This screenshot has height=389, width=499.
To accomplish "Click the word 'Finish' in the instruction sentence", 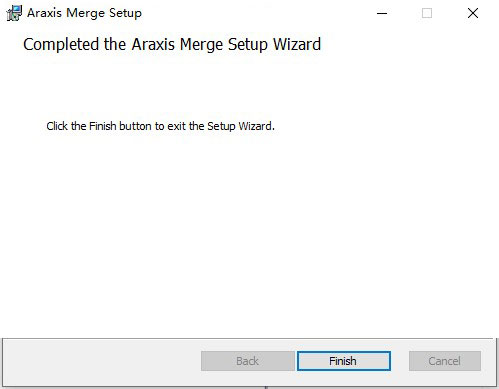I will coord(103,126).
